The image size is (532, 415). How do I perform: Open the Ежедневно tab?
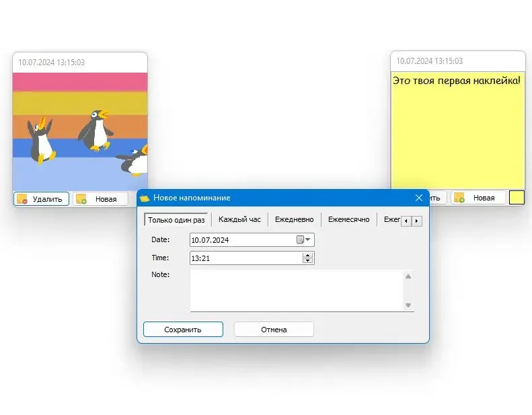pyautogui.click(x=294, y=219)
